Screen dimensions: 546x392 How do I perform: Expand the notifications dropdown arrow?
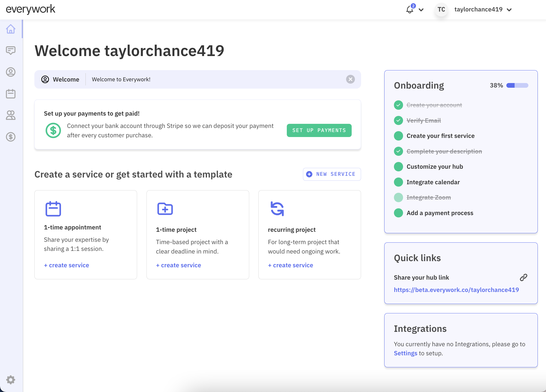click(421, 10)
